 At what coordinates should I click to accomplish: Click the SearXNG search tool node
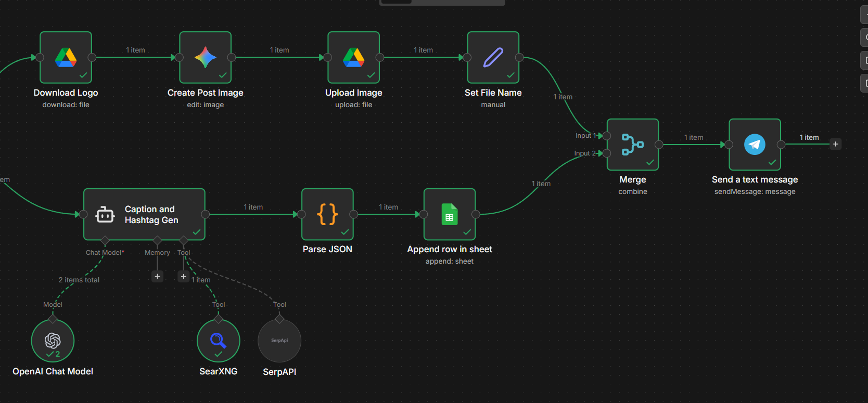pyautogui.click(x=219, y=341)
